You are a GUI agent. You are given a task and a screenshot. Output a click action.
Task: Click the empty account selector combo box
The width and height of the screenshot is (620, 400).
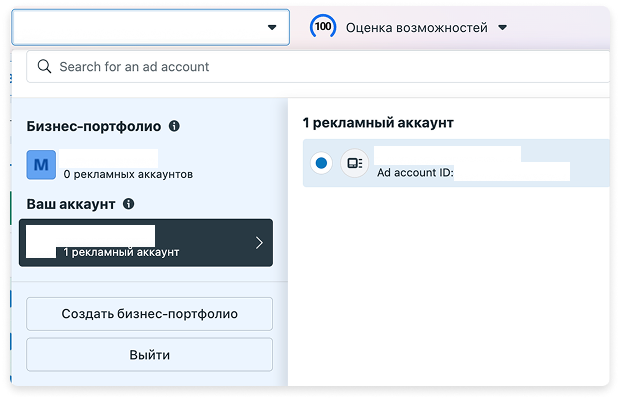pos(151,27)
